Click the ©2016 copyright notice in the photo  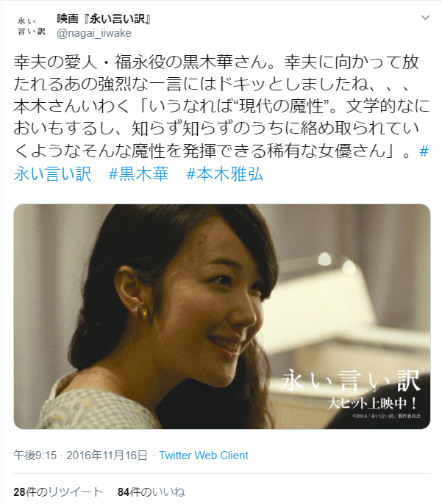(386, 416)
